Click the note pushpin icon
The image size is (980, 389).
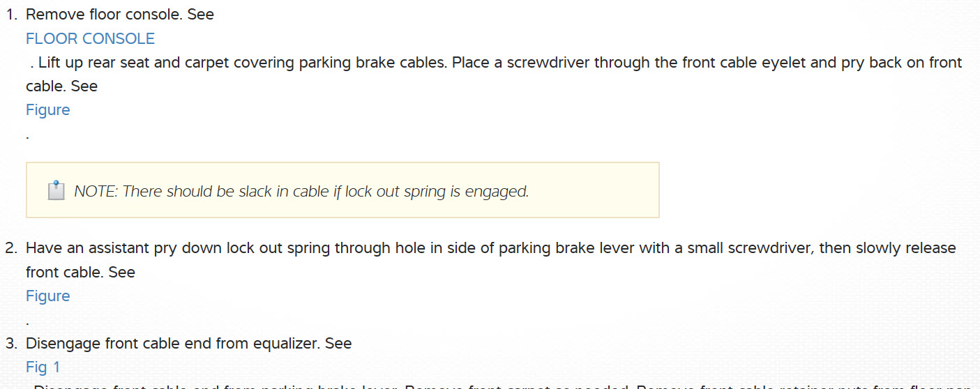coord(56,190)
